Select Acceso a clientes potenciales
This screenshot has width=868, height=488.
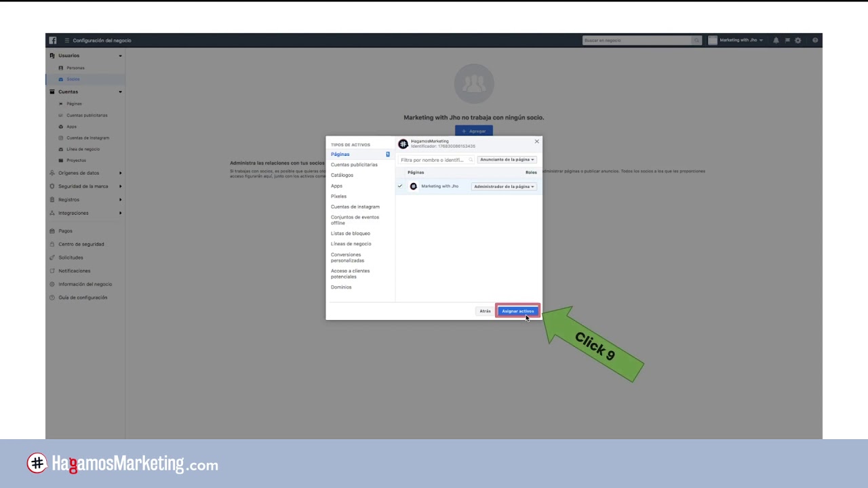pyautogui.click(x=350, y=273)
